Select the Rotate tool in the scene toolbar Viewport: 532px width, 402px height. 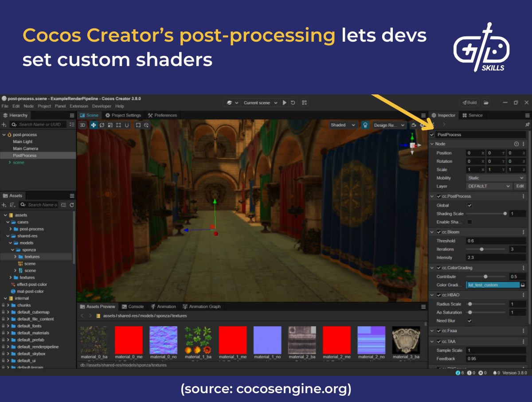click(102, 125)
